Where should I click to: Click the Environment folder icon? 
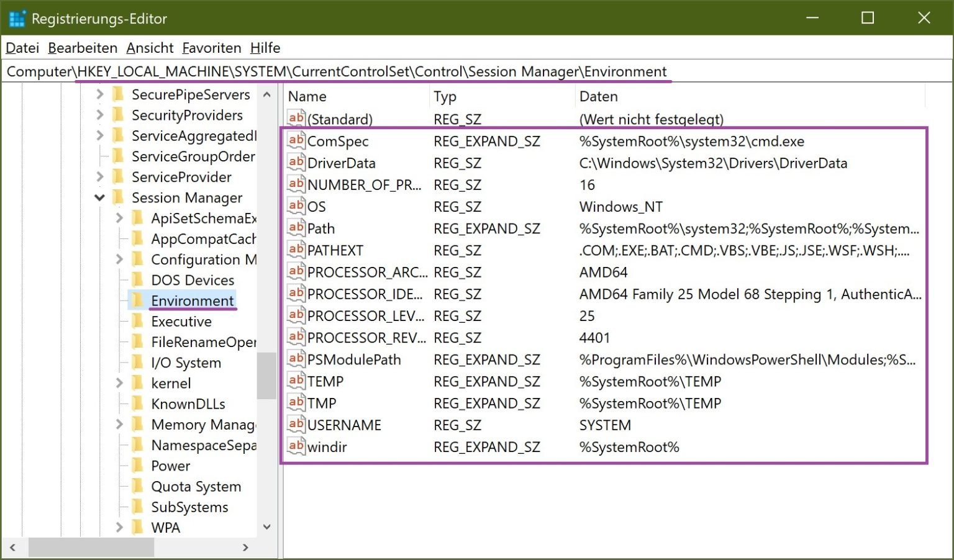coord(139,300)
